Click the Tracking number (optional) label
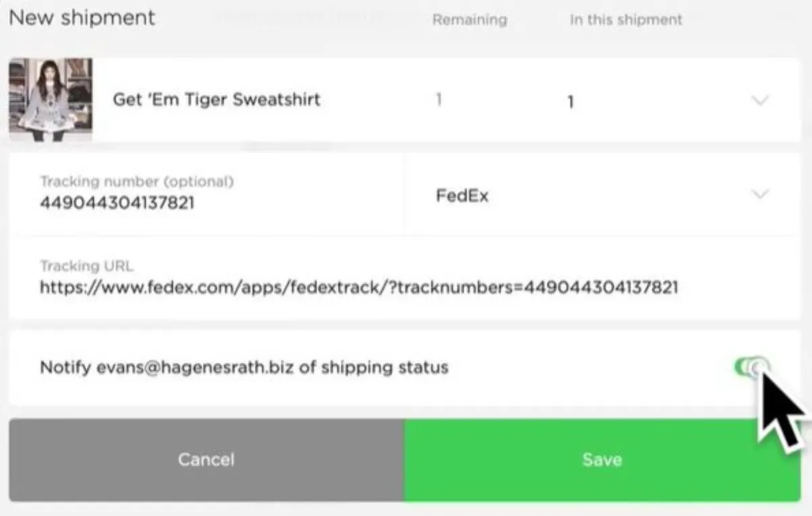The width and height of the screenshot is (812, 516). 137,181
